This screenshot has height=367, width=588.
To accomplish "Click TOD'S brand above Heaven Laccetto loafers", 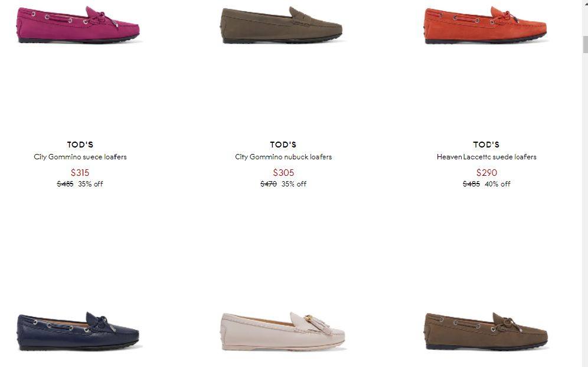I will point(486,145).
